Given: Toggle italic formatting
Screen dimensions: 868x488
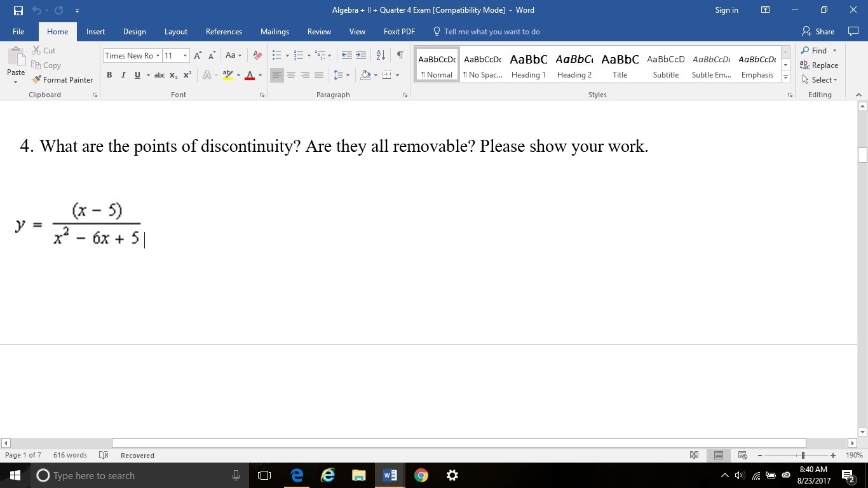Looking at the screenshot, I should (123, 75).
